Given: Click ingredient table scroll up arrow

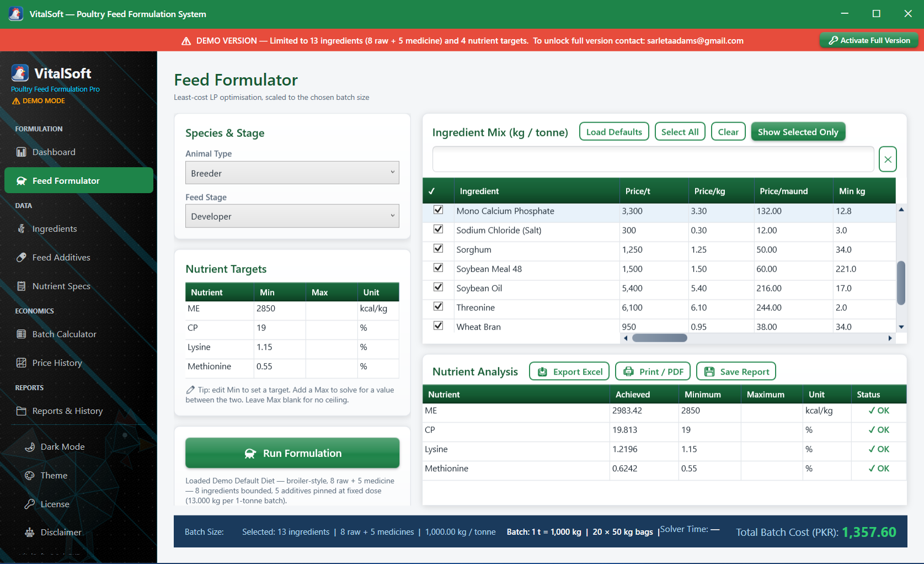Looking at the screenshot, I should click(901, 210).
